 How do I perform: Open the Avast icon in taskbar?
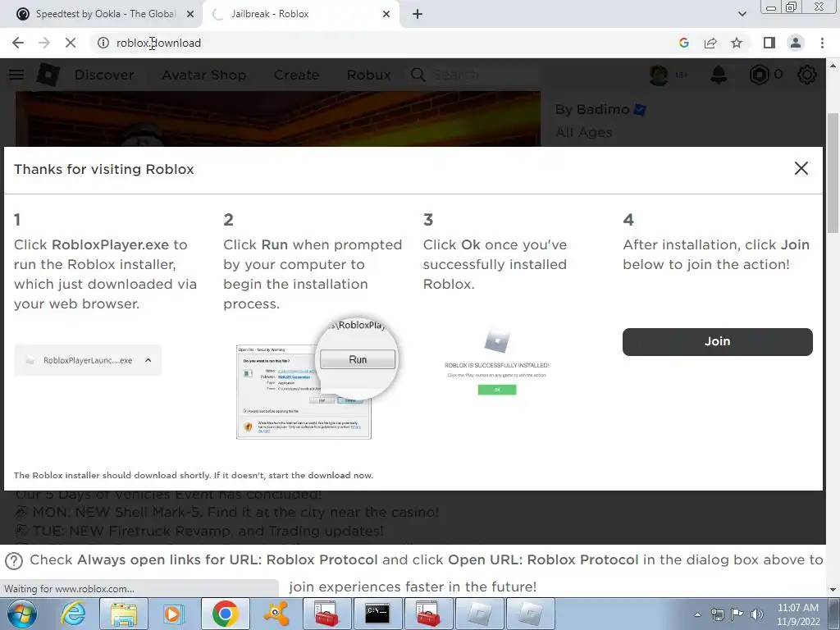click(x=276, y=614)
